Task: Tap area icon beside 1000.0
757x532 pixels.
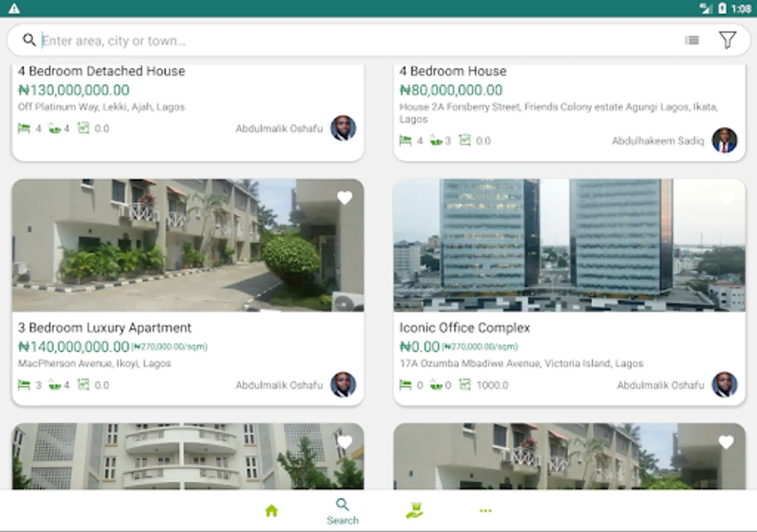Action: point(465,385)
